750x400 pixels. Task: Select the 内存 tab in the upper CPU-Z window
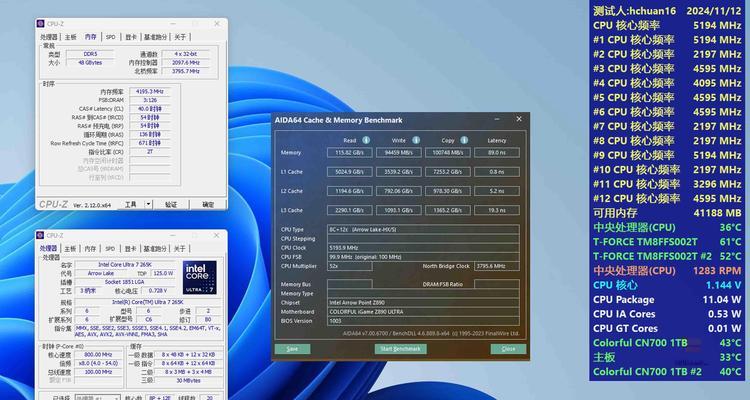tap(90, 37)
